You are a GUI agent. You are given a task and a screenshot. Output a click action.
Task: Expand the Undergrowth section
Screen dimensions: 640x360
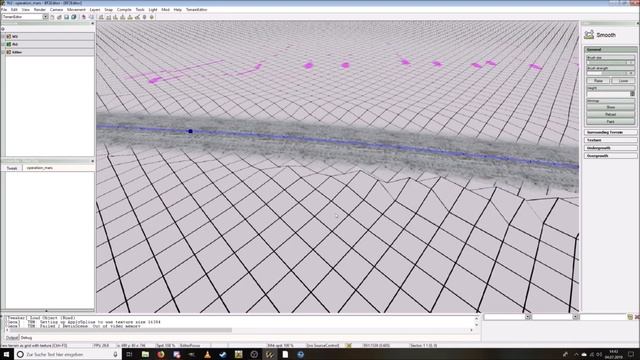click(x=610, y=148)
